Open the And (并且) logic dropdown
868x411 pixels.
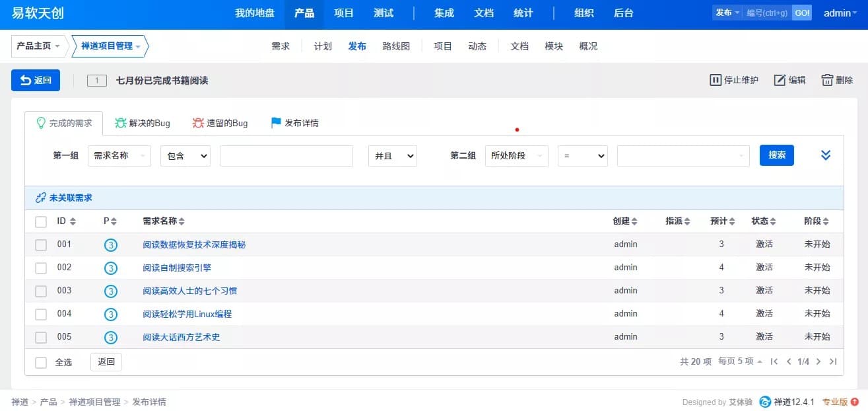coord(393,155)
